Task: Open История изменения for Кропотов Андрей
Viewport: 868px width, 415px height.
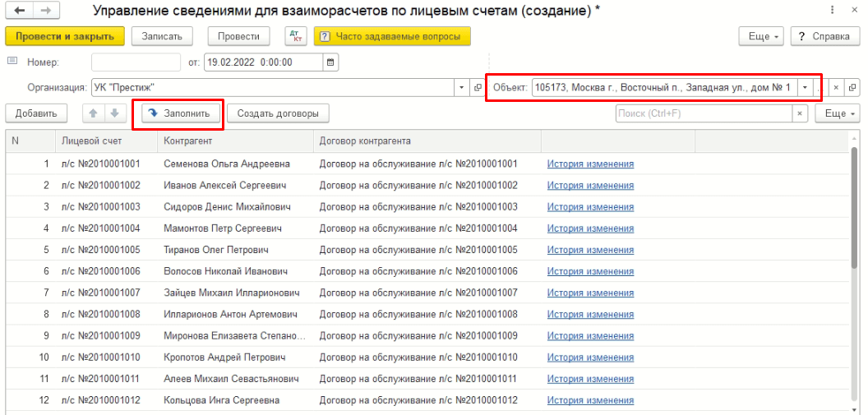Action: pos(591,357)
